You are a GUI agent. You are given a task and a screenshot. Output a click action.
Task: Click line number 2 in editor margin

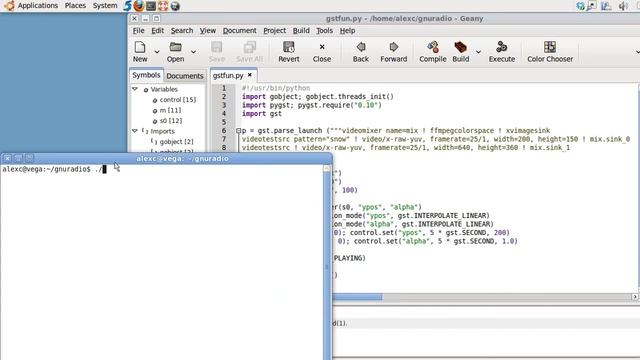(x=224, y=97)
